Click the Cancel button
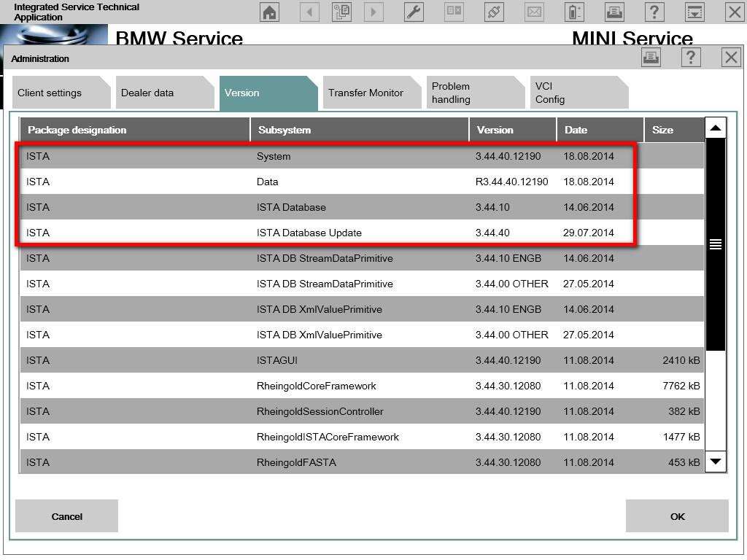This screenshot has height=560, width=747. [x=66, y=516]
